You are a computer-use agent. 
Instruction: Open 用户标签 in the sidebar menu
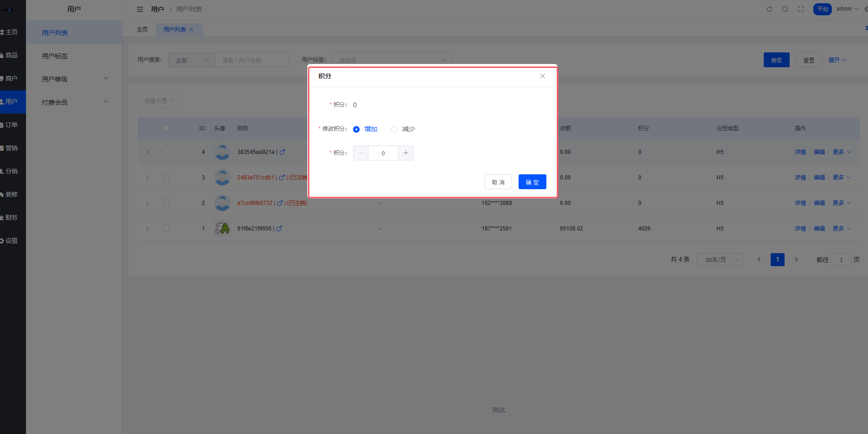coord(55,56)
